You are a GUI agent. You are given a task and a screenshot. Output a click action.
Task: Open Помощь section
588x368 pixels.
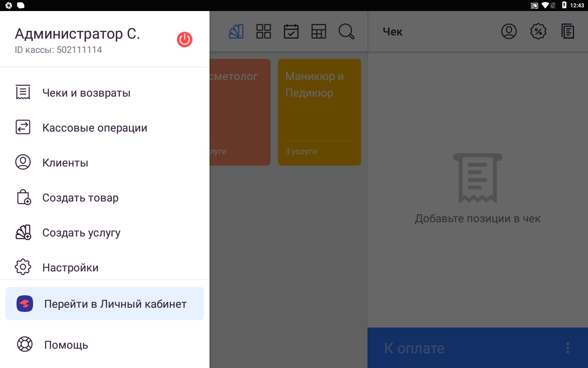tap(105, 345)
